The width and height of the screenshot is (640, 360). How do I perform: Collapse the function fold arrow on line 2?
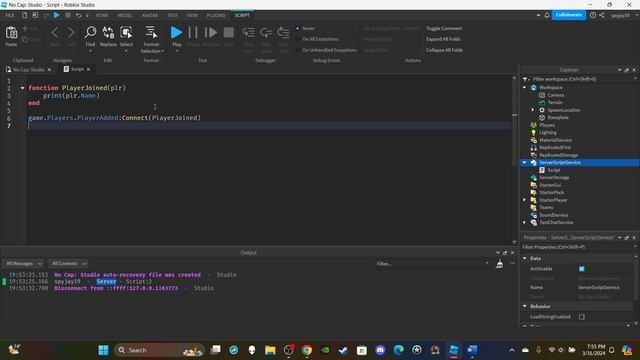click(x=22, y=88)
